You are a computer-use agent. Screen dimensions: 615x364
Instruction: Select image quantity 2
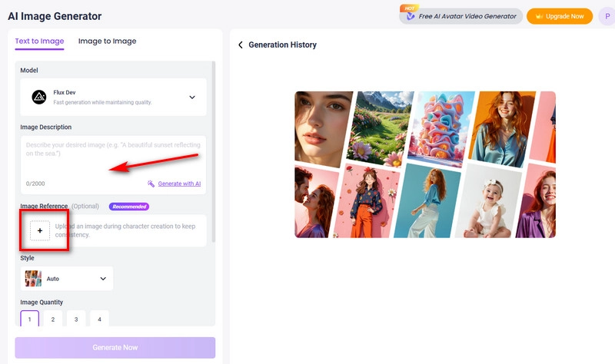pos(53,319)
